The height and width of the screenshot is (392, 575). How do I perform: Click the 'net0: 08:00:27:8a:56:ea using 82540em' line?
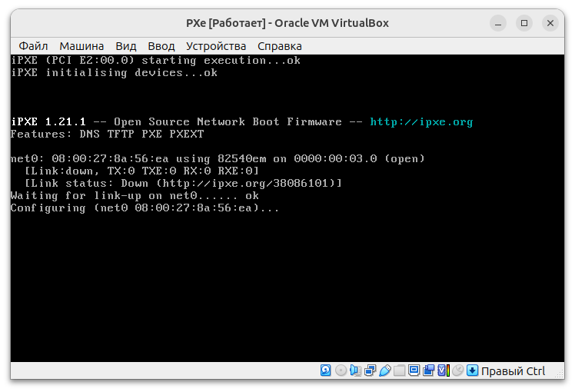218,158
